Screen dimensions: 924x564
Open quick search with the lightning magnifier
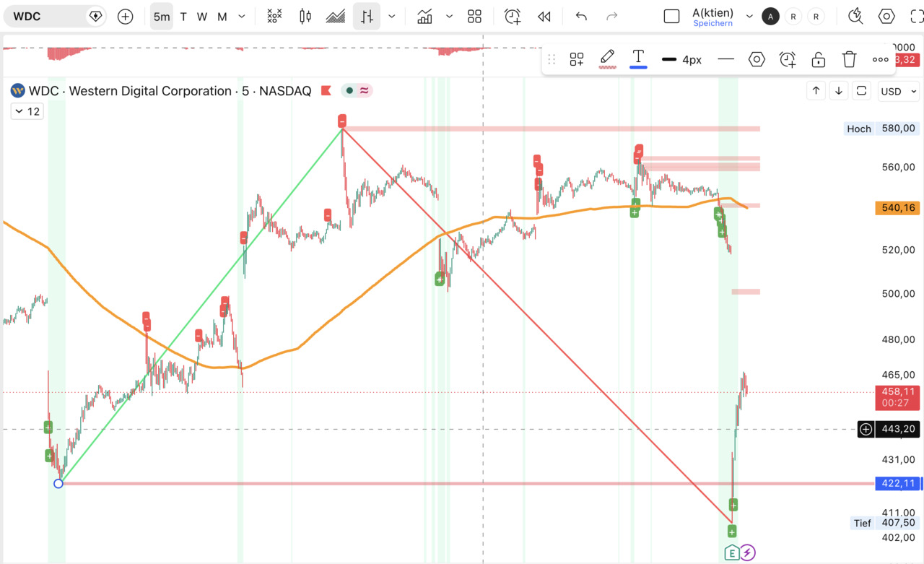[856, 16]
